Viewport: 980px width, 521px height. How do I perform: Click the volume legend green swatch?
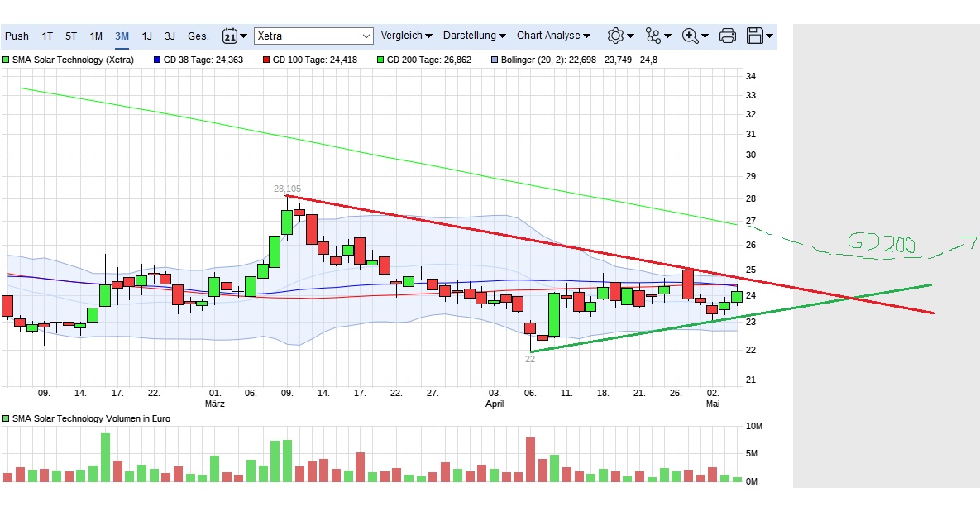point(7,418)
